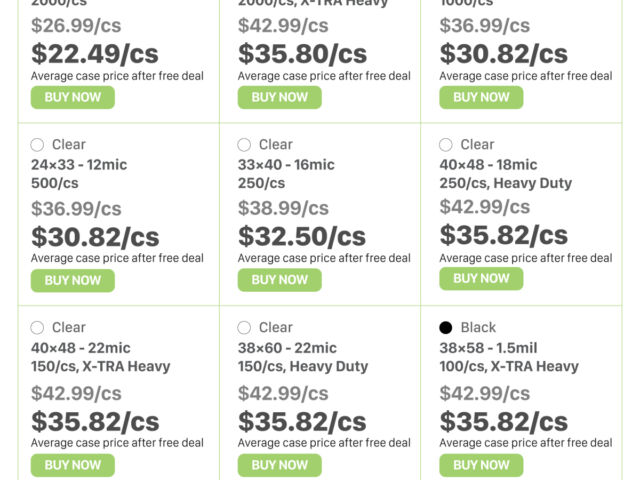
Task: Select Clear radio for 33×40 16mic
Action: [244, 145]
